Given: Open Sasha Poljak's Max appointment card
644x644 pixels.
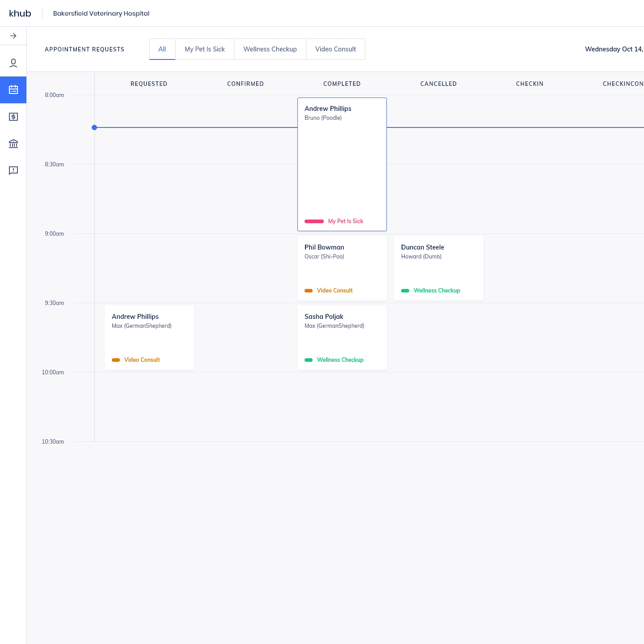Looking at the screenshot, I should tap(342, 338).
